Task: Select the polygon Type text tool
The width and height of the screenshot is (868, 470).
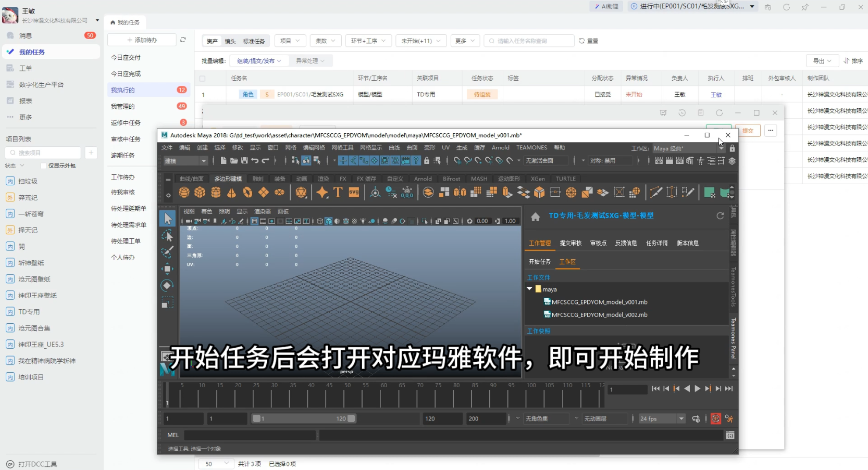Action: point(338,193)
